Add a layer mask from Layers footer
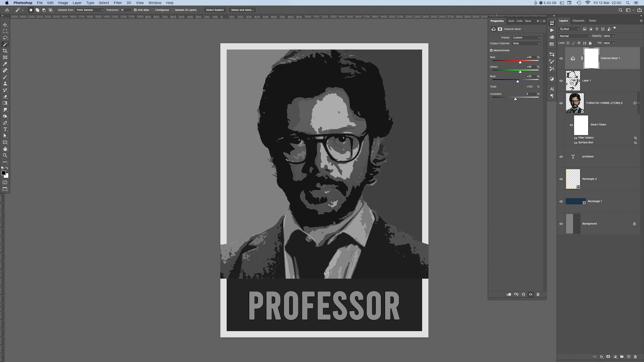The height and width of the screenshot is (362, 644). pyautogui.click(x=608, y=357)
